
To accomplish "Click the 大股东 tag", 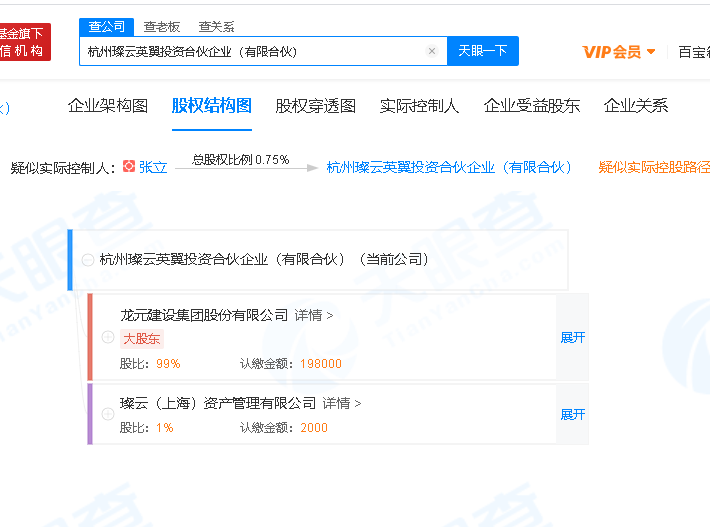I will point(142,339).
